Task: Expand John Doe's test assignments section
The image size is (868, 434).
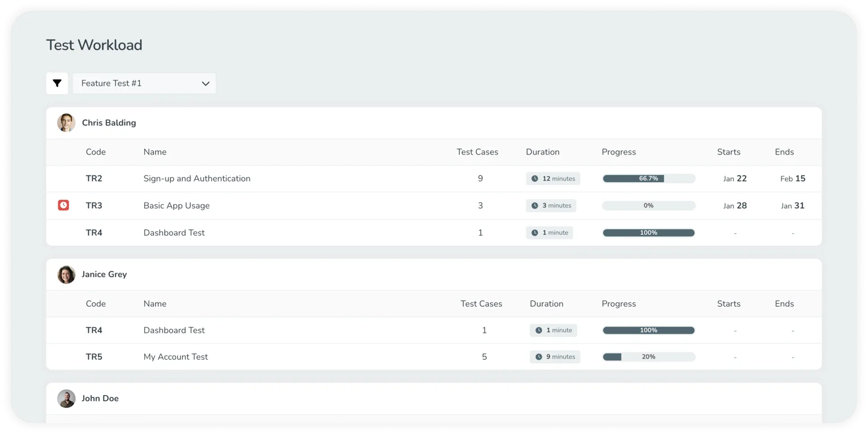Action: click(100, 398)
